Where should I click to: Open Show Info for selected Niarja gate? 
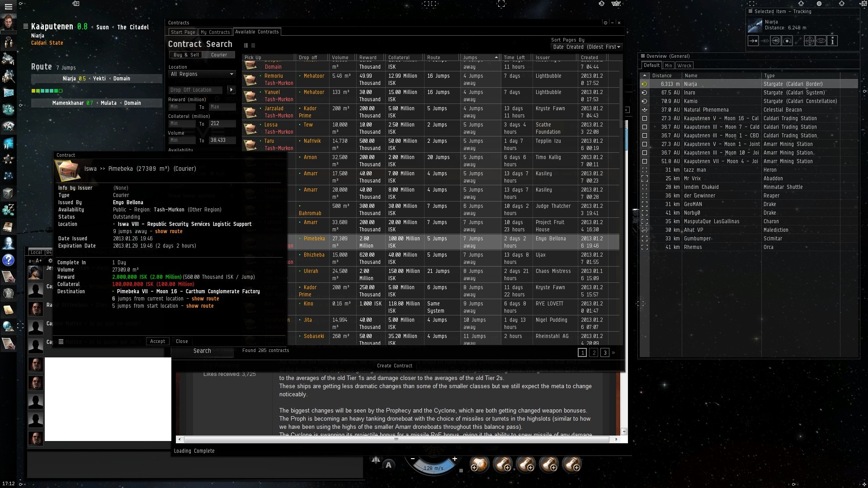click(832, 41)
